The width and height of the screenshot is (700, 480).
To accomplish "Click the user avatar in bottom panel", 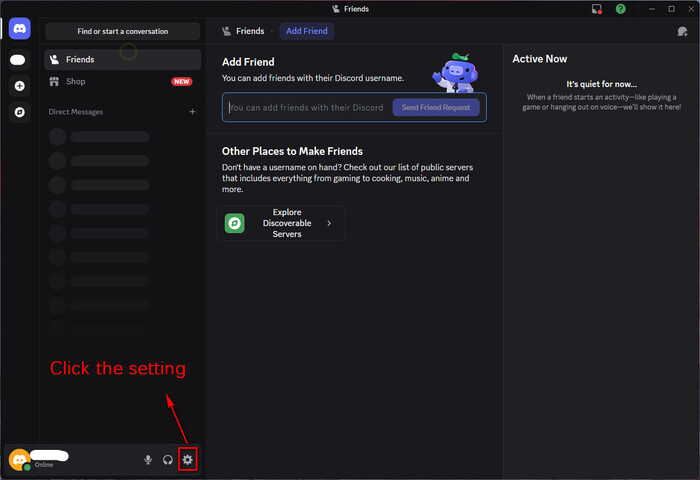I will 20,459.
